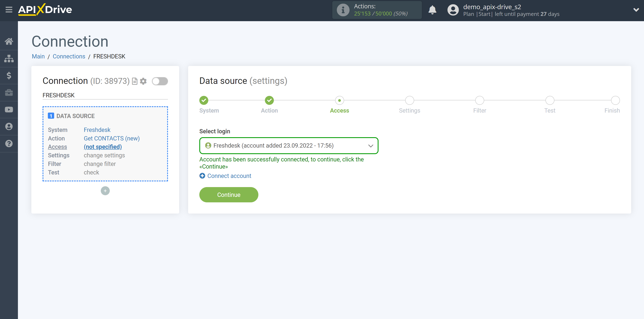Click the Continue button
This screenshot has height=319, width=644.
(x=229, y=195)
